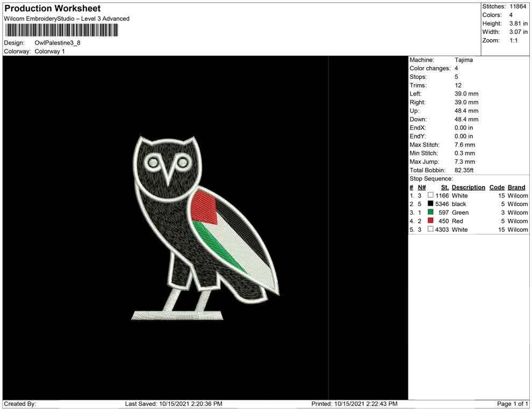
Task: Click the Brand column header
Action: coord(516,187)
